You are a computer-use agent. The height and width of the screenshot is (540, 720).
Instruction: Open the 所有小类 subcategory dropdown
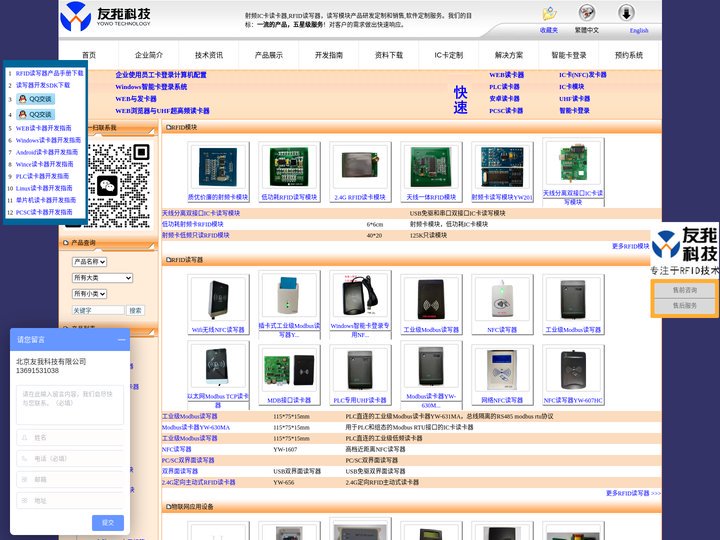coord(90,294)
